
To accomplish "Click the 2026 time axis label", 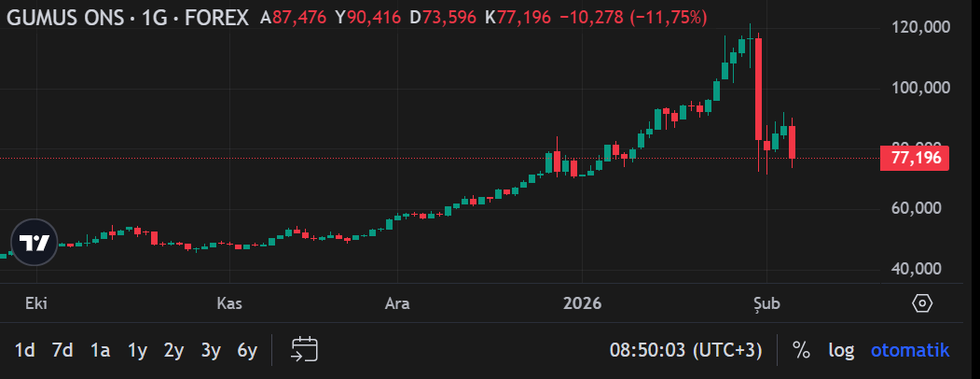I will pos(581,303).
